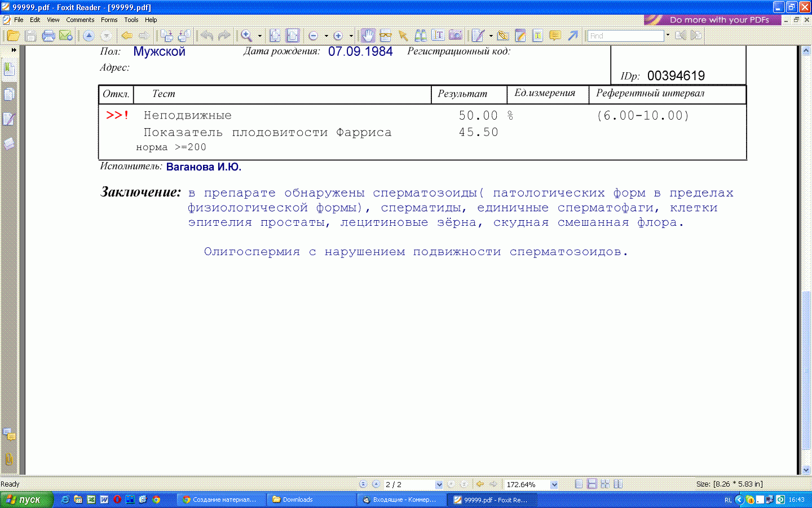This screenshot has height=508, width=812.
Task: Open the zoom percentage dropdown
Action: coord(554,484)
